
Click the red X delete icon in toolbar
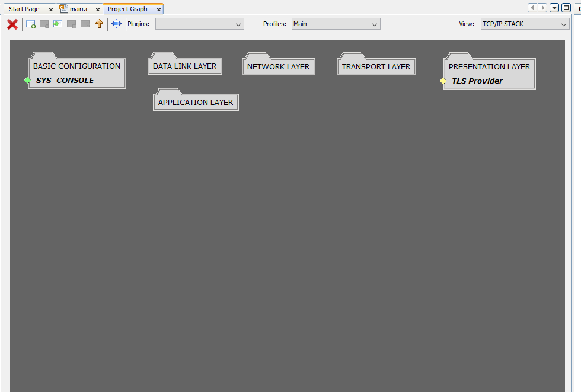coord(12,24)
